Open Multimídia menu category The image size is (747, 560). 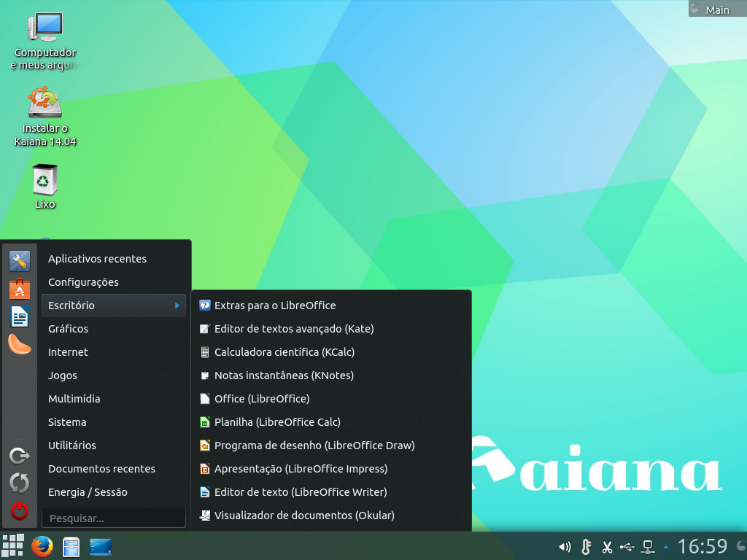pos(113,399)
